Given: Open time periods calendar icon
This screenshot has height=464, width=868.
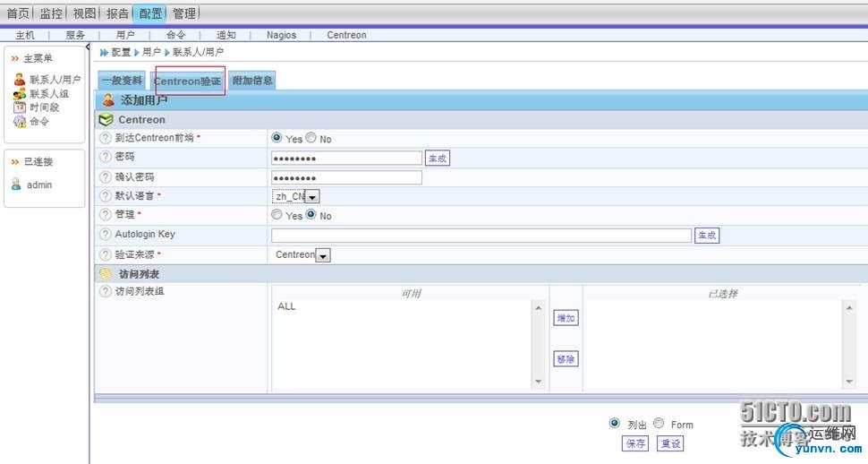Looking at the screenshot, I should click(20, 107).
